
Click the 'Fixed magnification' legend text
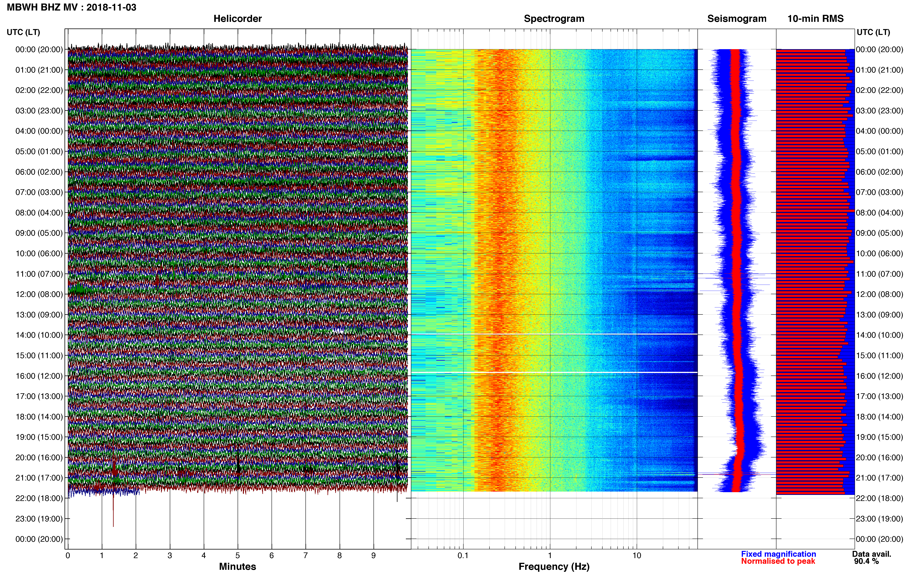(778, 554)
